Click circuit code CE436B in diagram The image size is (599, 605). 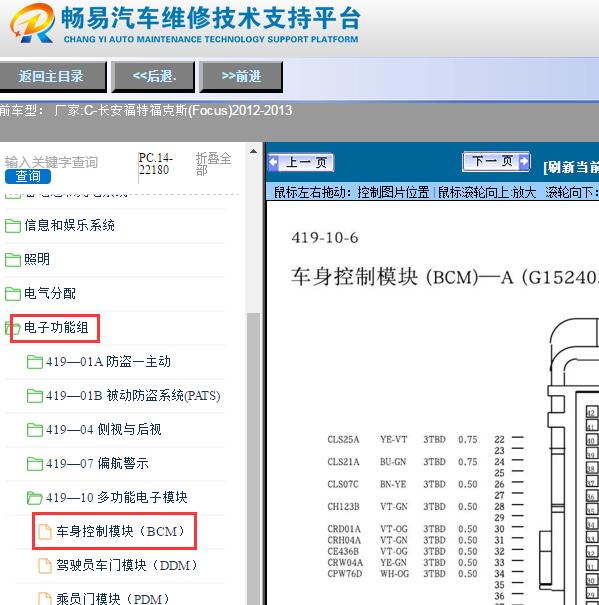[x=343, y=551]
